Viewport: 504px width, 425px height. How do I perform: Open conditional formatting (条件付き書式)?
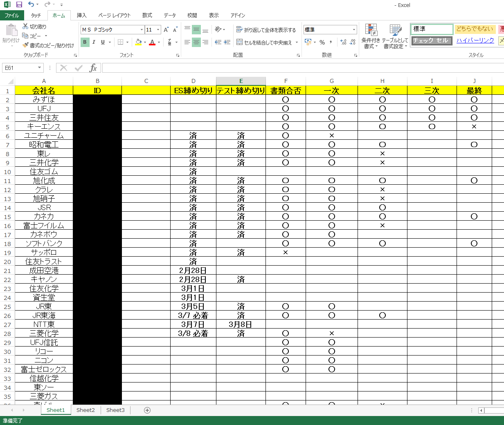coord(371,37)
